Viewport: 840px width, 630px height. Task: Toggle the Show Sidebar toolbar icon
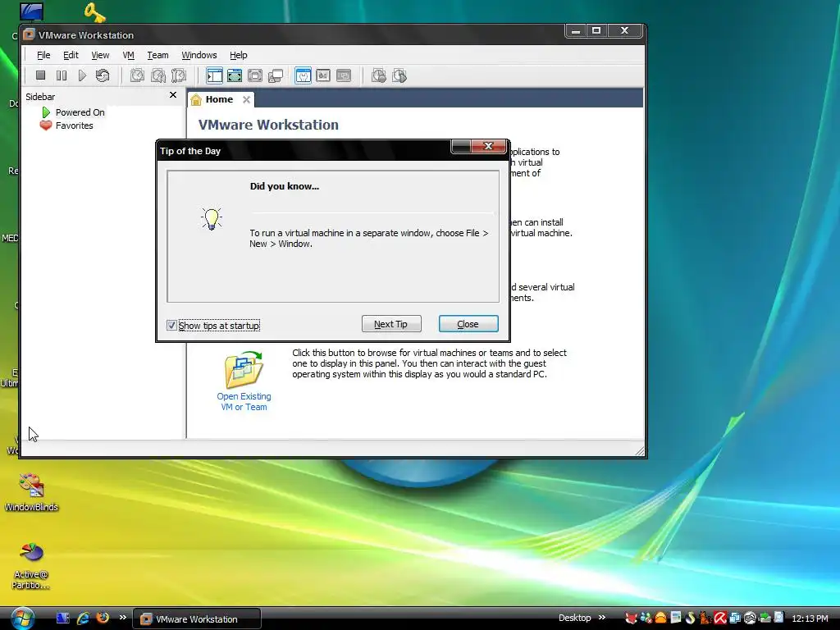tap(214, 75)
